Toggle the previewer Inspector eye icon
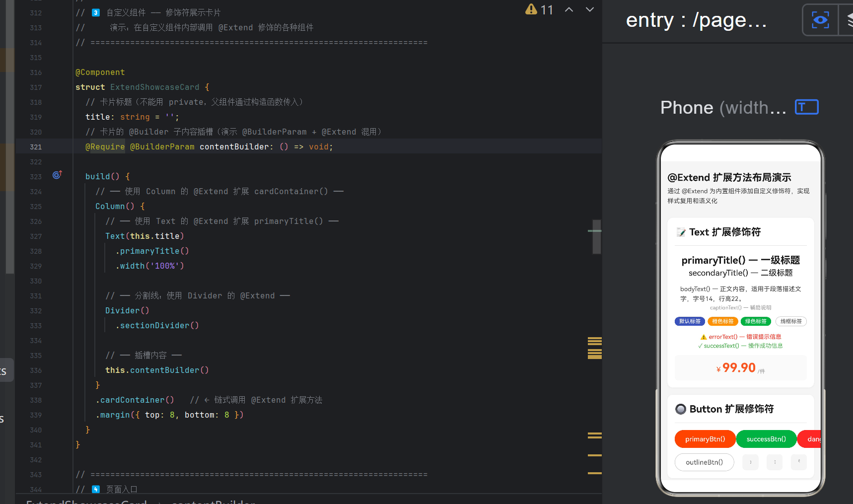This screenshot has width=853, height=504. tap(820, 20)
